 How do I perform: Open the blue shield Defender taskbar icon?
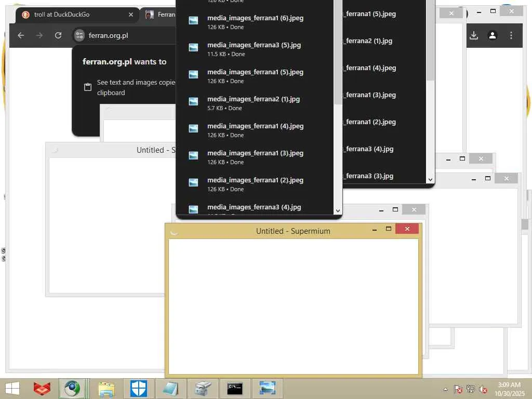(x=139, y=389)
